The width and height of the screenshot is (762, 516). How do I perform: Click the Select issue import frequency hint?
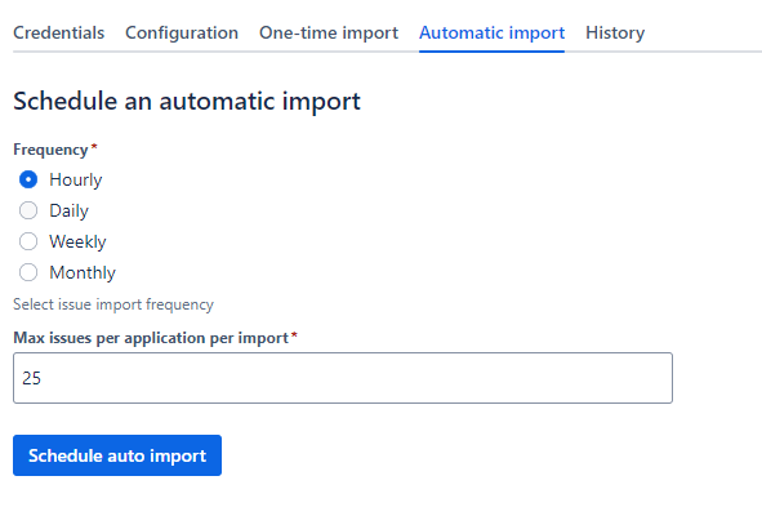point(113,304)
